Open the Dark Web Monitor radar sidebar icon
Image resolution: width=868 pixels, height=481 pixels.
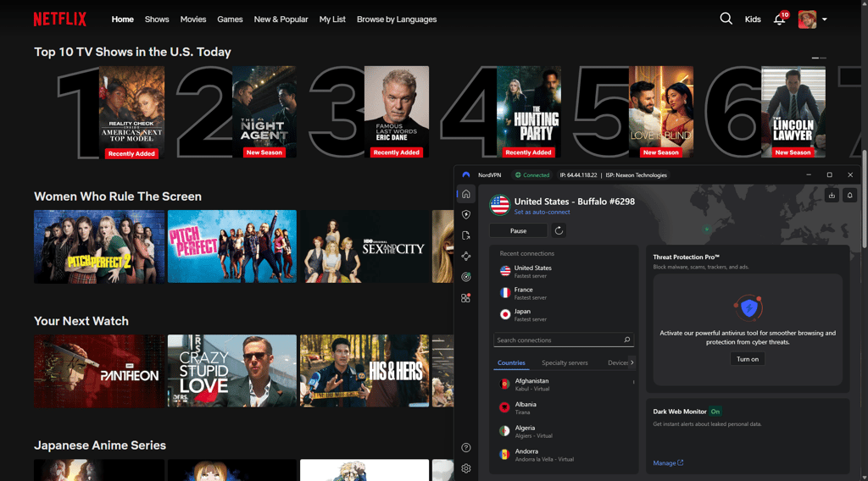(466, 277)
